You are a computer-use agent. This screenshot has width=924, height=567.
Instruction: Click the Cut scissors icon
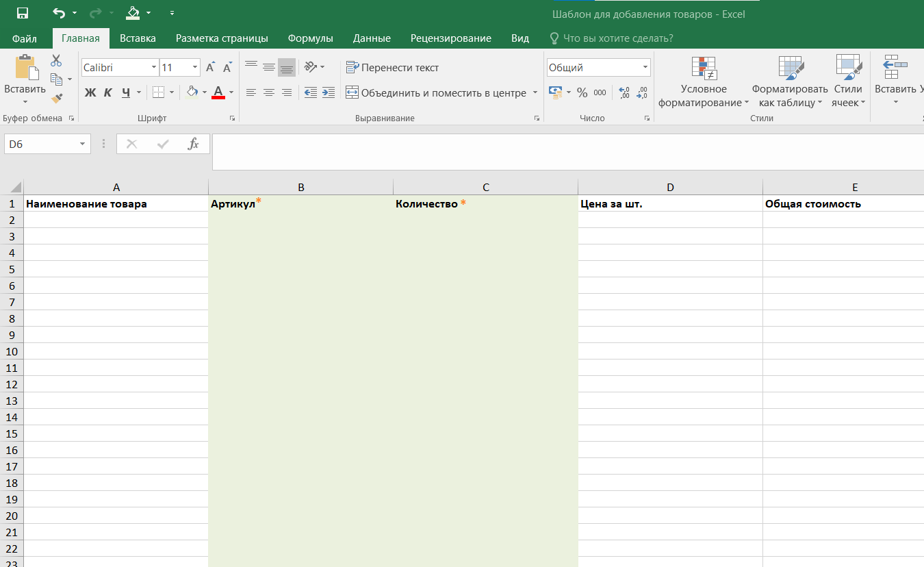click(56, 61)
